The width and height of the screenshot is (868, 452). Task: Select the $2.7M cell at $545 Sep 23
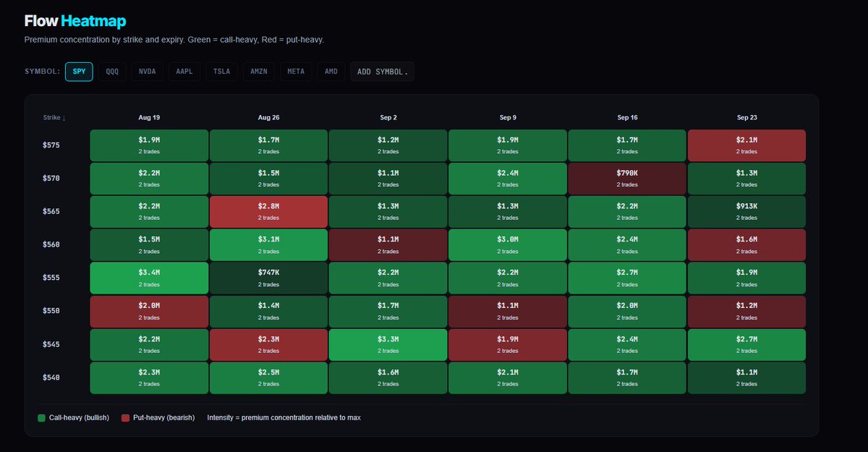[747, 344]
